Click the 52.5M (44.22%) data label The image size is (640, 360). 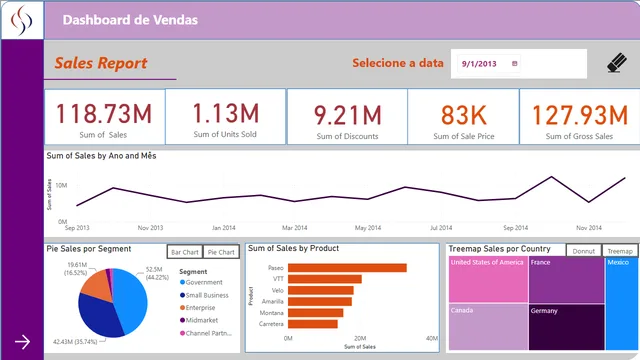point(157,273)
